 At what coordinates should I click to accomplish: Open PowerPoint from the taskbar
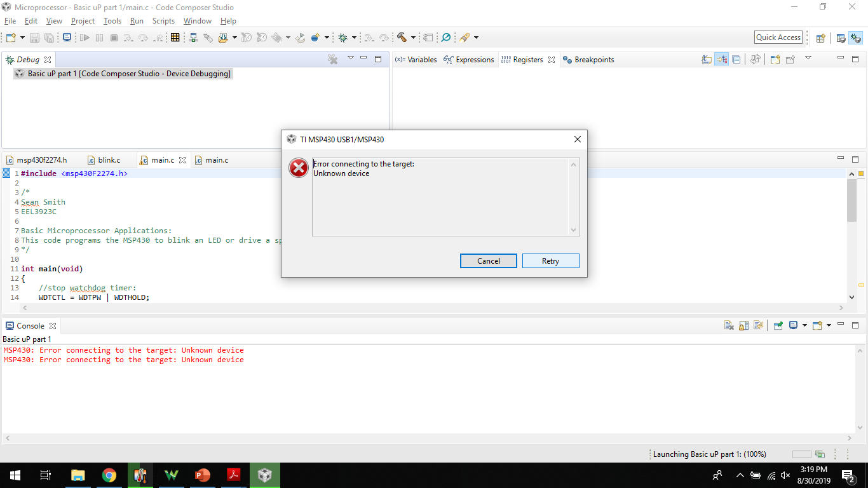point(203,475)
